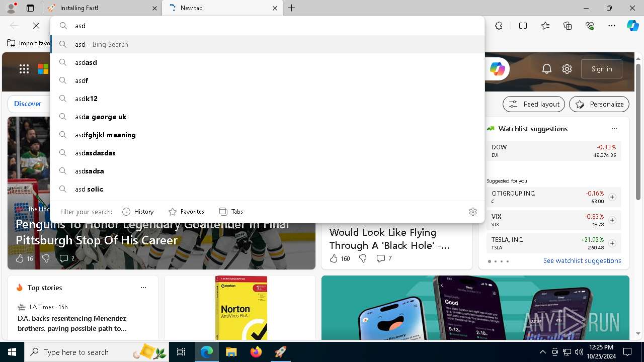The height and width of the screenshot is (362, 644).
Task: Open page settings gear icon
Action: [567, 69]
